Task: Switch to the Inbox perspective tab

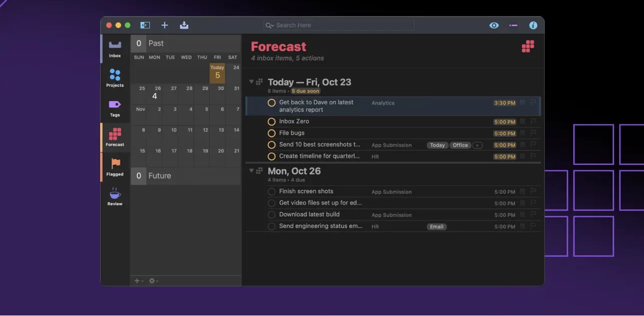Action: click(115, 48)
